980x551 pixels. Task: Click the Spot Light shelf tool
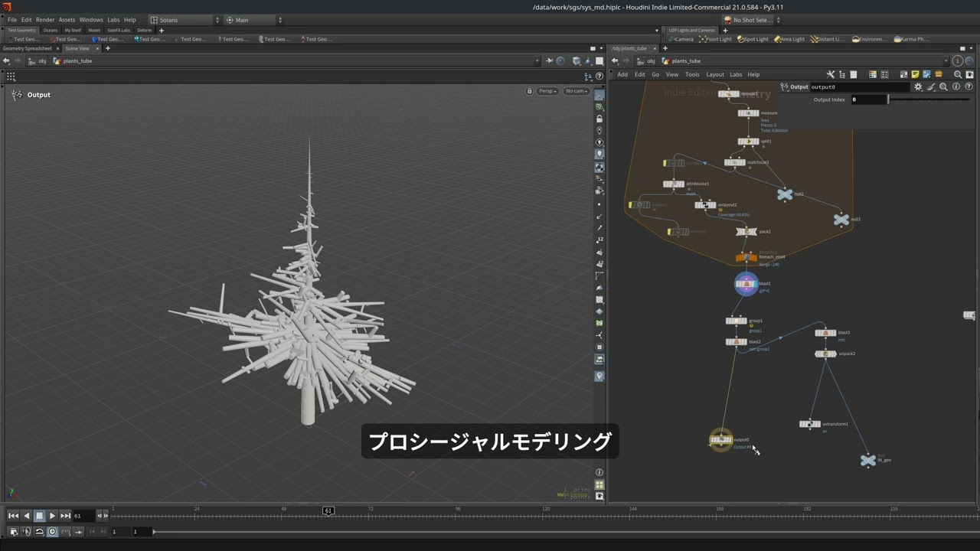tap(753, 39)
